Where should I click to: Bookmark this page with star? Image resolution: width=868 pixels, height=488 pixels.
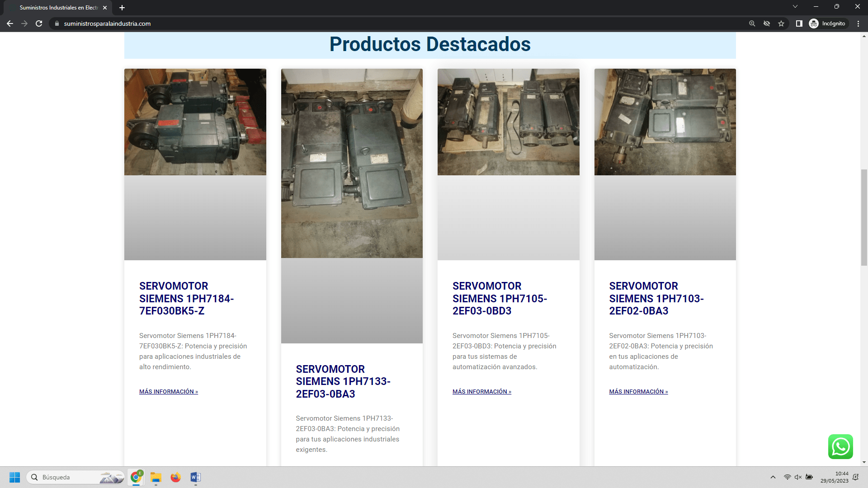coord(781,23)
